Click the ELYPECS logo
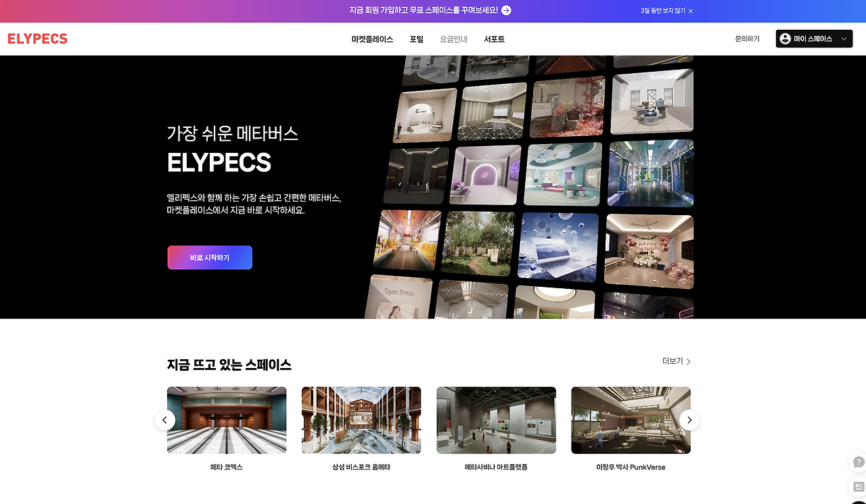Viewport: 866px width, 504px height. 37,39
